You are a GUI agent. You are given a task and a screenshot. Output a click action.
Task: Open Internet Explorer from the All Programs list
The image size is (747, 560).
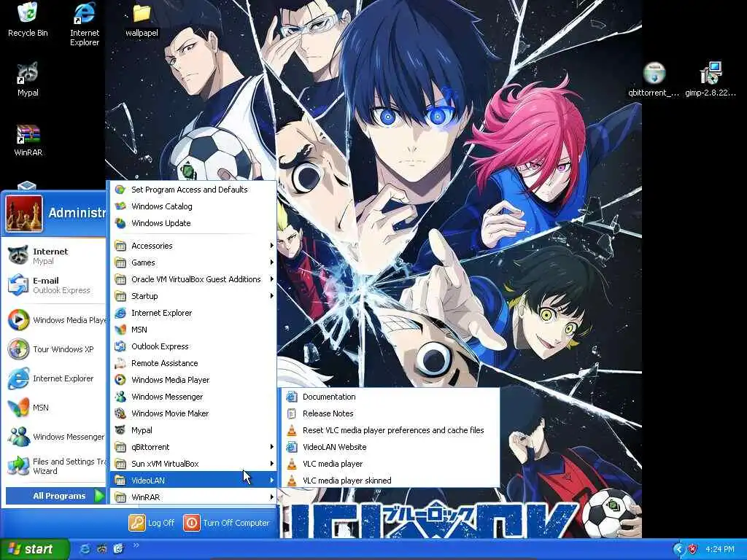click(193, 313)
